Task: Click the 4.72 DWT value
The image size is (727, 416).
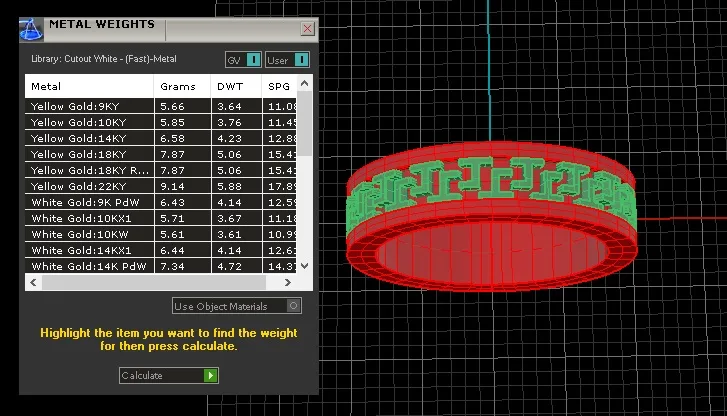Action: pos(230,266)
